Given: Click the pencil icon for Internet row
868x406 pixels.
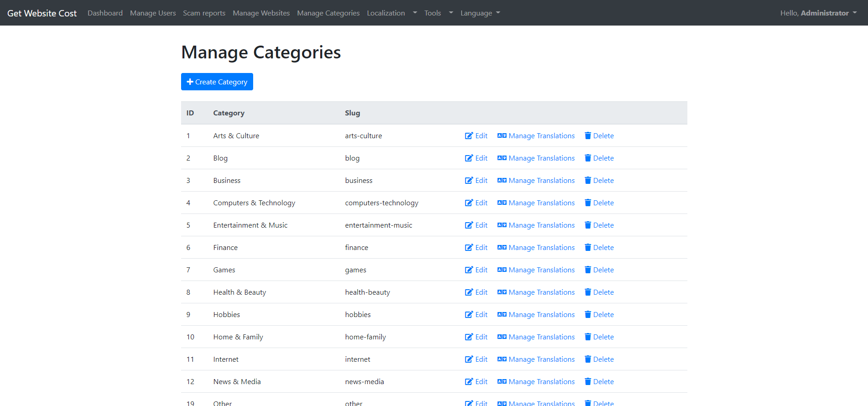Looking at the screenshot, I should (469, 359).
